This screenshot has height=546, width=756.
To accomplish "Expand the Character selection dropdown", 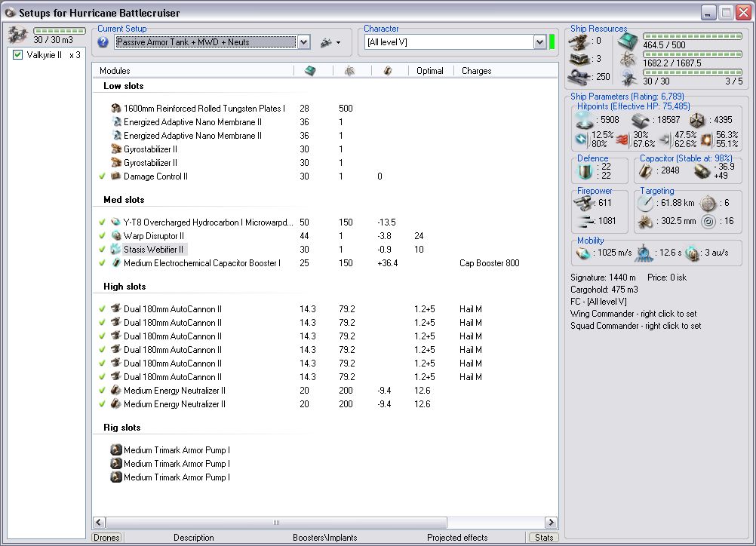I will pos(539,42).
